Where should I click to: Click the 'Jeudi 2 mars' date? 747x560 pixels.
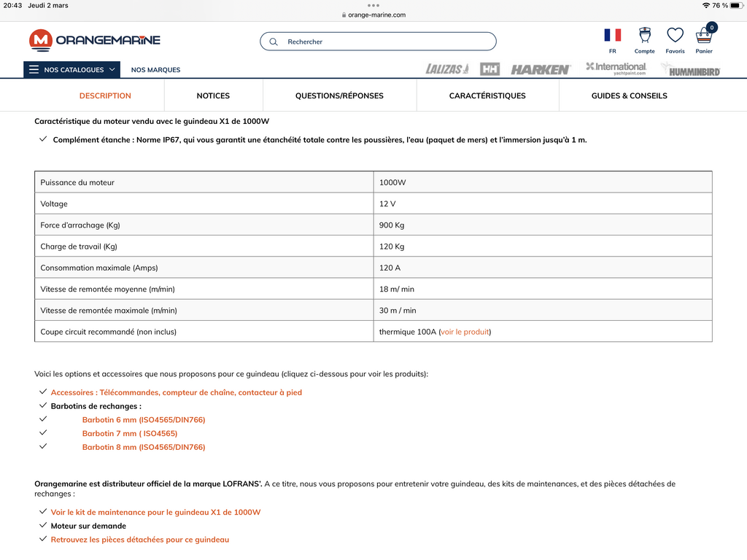click(48, 5)
